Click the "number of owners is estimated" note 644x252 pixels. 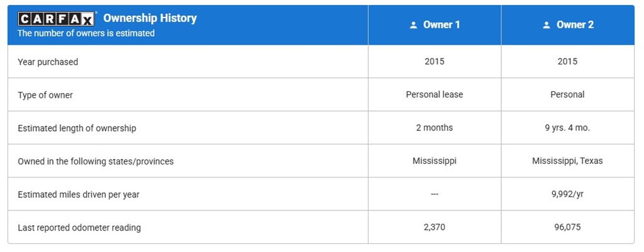pyautogui.click(x=86, y=33)
